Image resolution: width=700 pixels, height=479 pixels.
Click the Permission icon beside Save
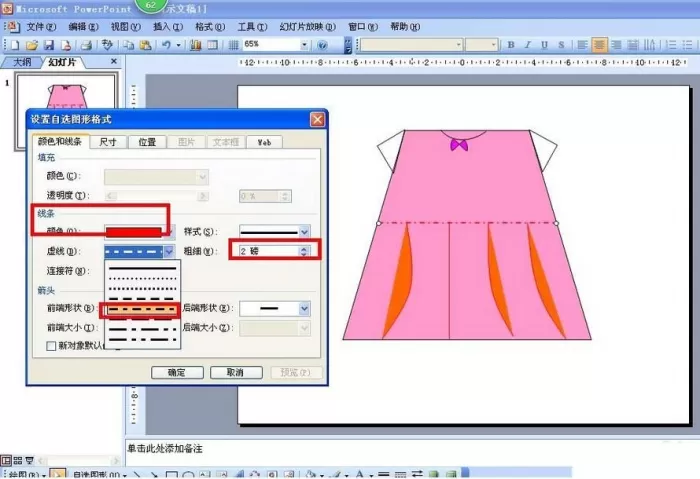point(66,45)
